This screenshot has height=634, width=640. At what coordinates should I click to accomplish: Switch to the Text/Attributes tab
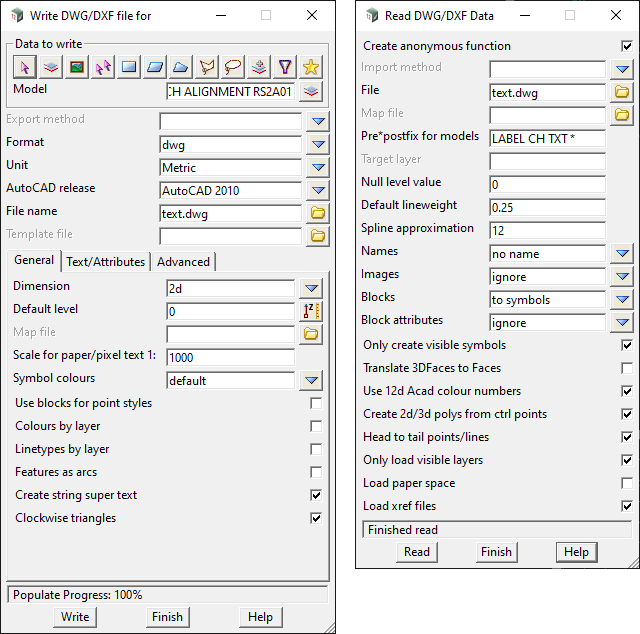[x=105, y=262]
